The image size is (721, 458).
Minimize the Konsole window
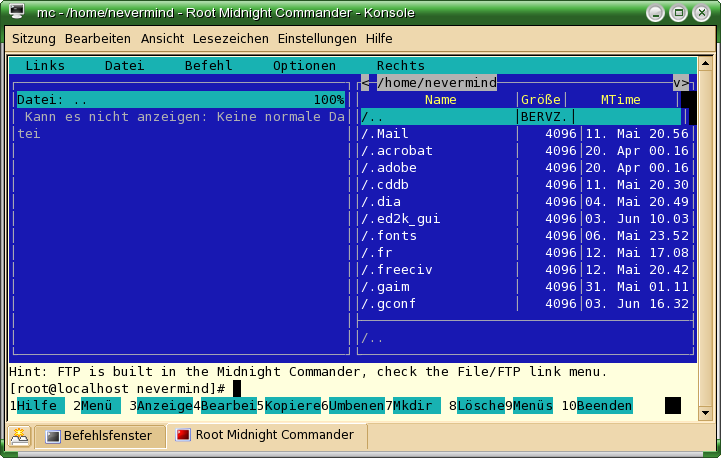coord(655,12)
